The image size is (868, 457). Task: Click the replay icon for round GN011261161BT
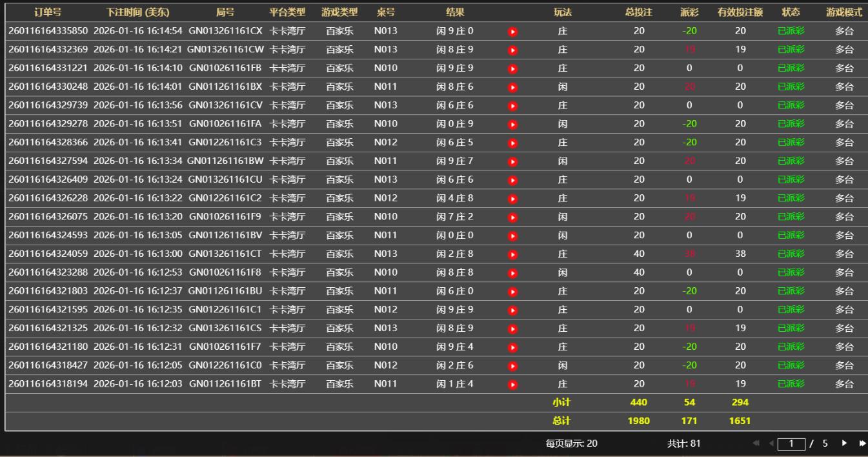(x=512, y=385)
